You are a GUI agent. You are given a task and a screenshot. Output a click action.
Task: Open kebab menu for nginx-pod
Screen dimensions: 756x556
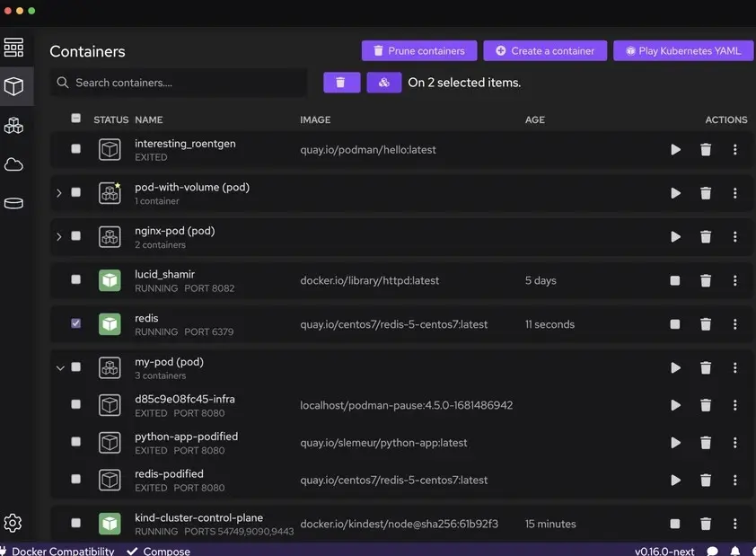click(x=734, y=237)
